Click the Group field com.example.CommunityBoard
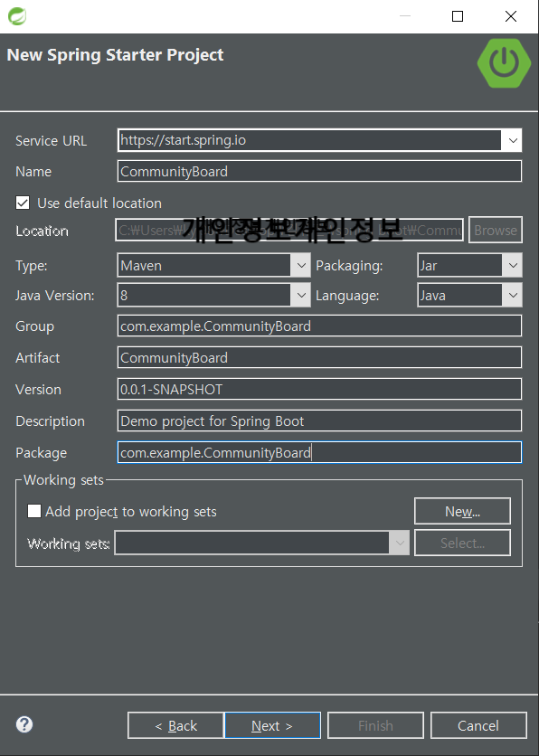 pyautogui.click(x=319, y=326)
